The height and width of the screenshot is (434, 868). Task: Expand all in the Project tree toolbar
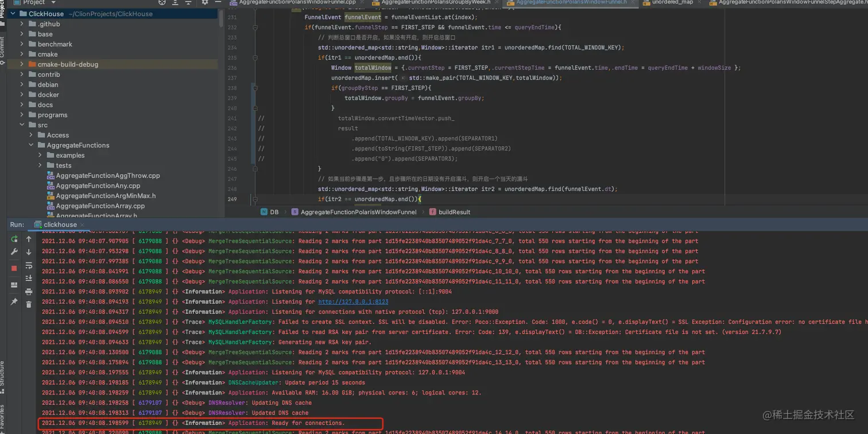[176, 2]
